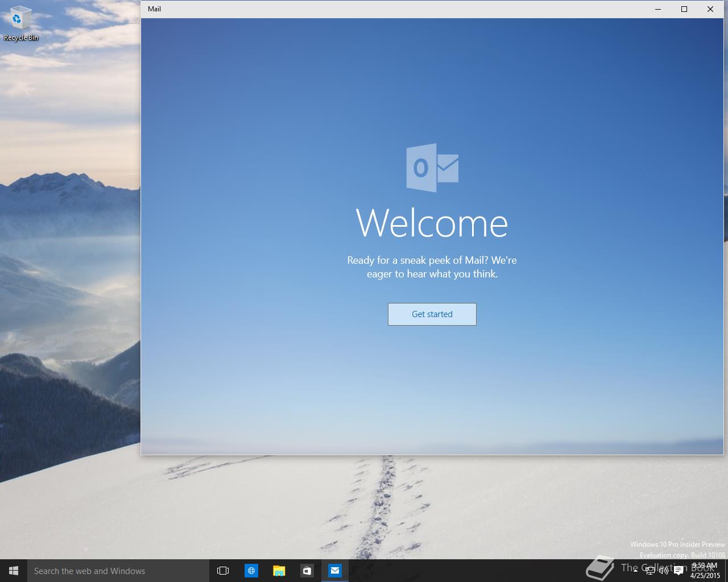Open the network status tray icon
Image resolution: width=728 pixels, height=582 pixels.
click(x=650, y=571)
